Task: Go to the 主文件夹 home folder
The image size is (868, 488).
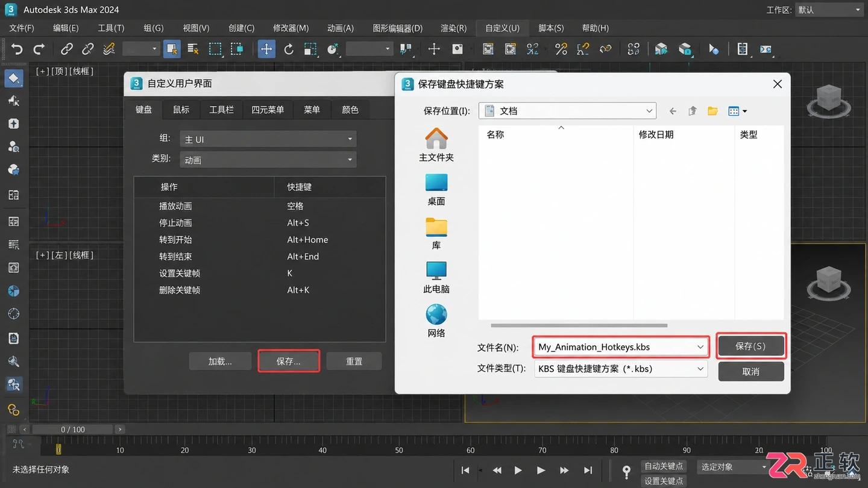Action: [436, 146]
